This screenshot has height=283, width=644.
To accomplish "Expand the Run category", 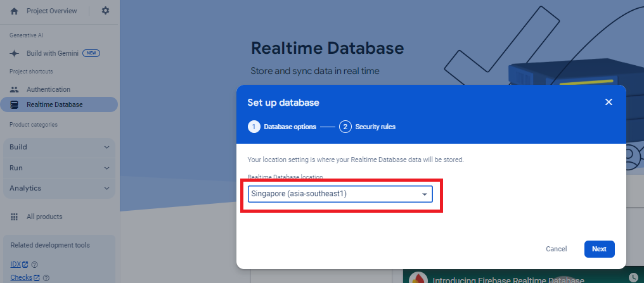I will pyautogui.click(x=59, y=168).
